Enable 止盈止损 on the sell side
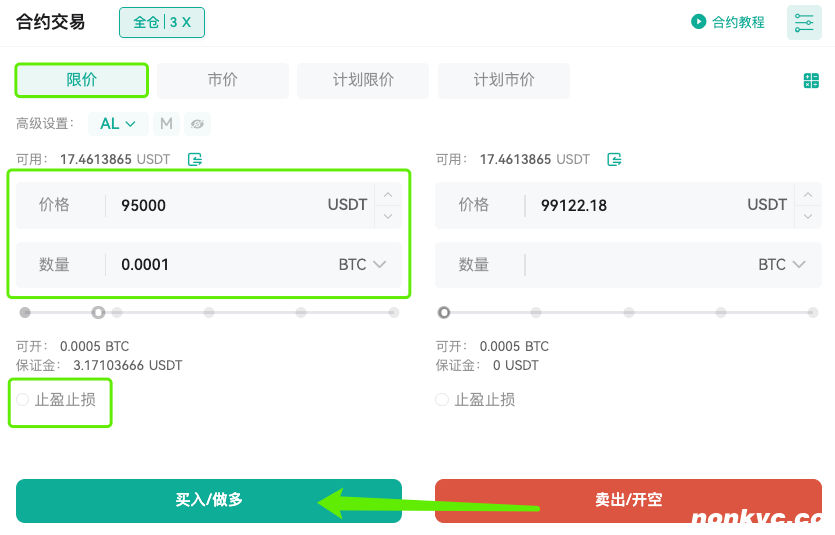Image resolution: width=835 pixels, height=535 pixels. (443, 400)
